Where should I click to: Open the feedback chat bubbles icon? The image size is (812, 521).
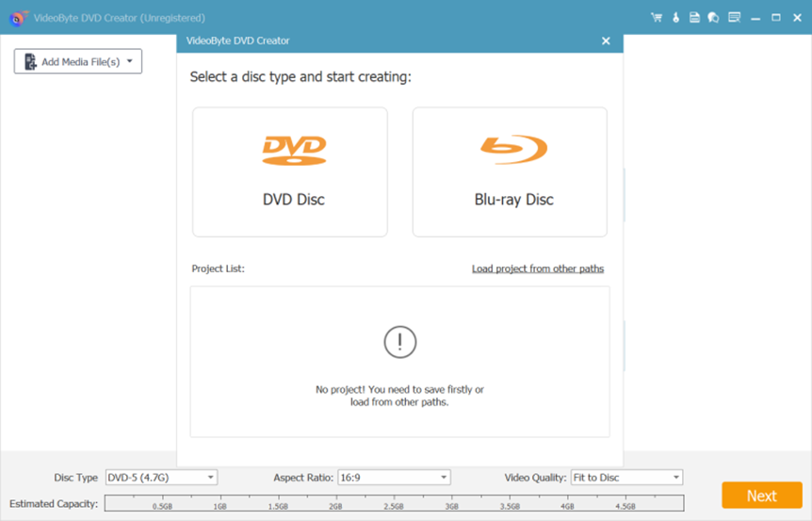coord(714,18)
